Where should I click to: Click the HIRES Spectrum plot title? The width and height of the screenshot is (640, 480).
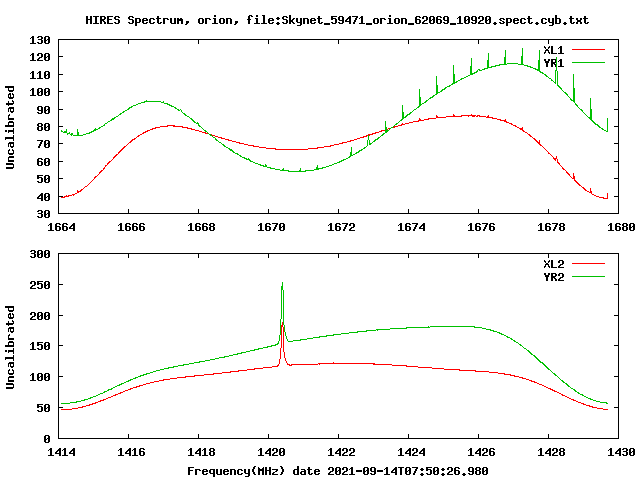(337, 20)
